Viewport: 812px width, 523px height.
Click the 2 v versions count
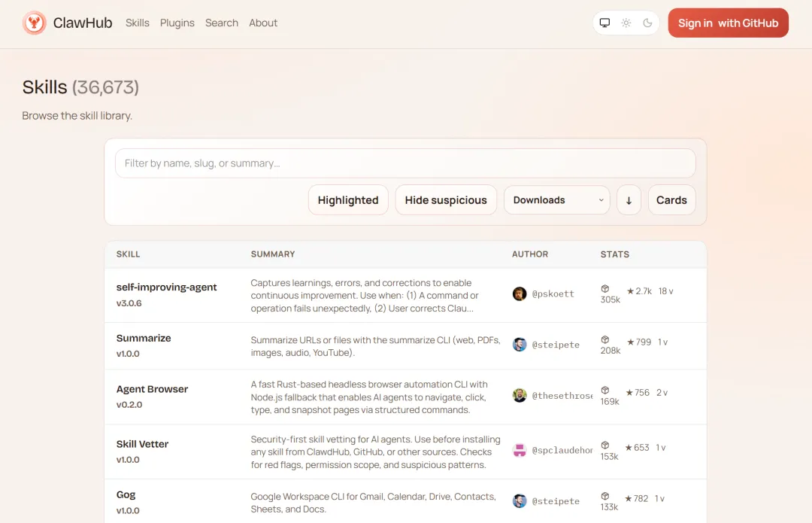[662, 393]
